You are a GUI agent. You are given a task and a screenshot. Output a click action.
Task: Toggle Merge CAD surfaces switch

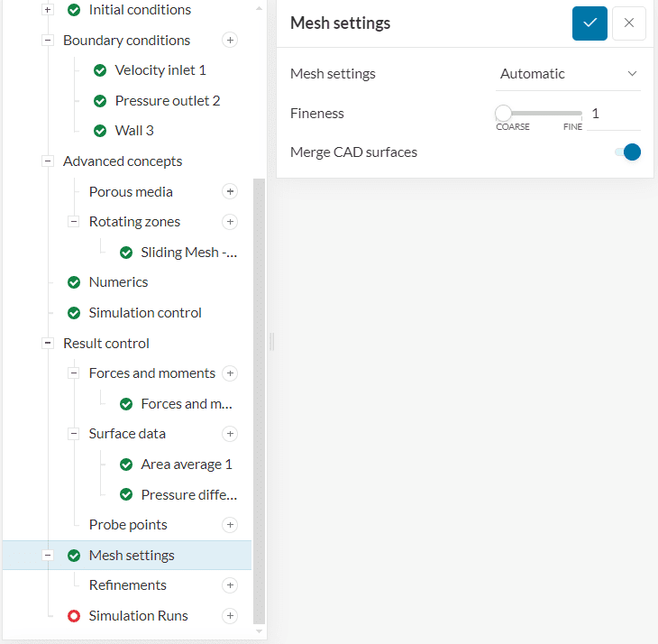click(627, 152)
